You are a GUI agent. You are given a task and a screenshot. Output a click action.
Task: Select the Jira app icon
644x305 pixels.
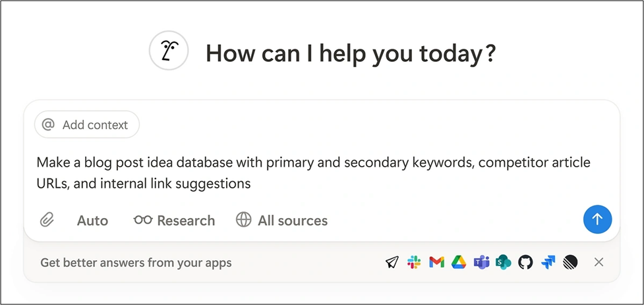coord(548,263)
